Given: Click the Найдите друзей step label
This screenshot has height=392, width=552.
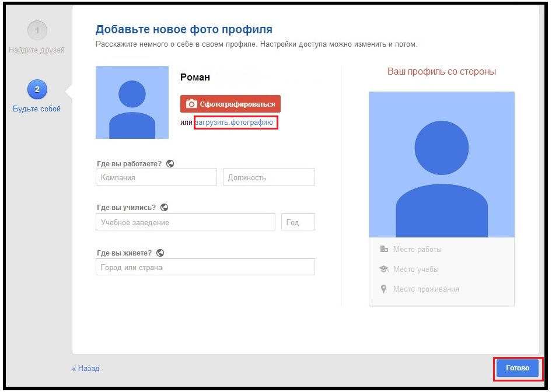Looking at the screenshot, I should [x=37, y=50].
